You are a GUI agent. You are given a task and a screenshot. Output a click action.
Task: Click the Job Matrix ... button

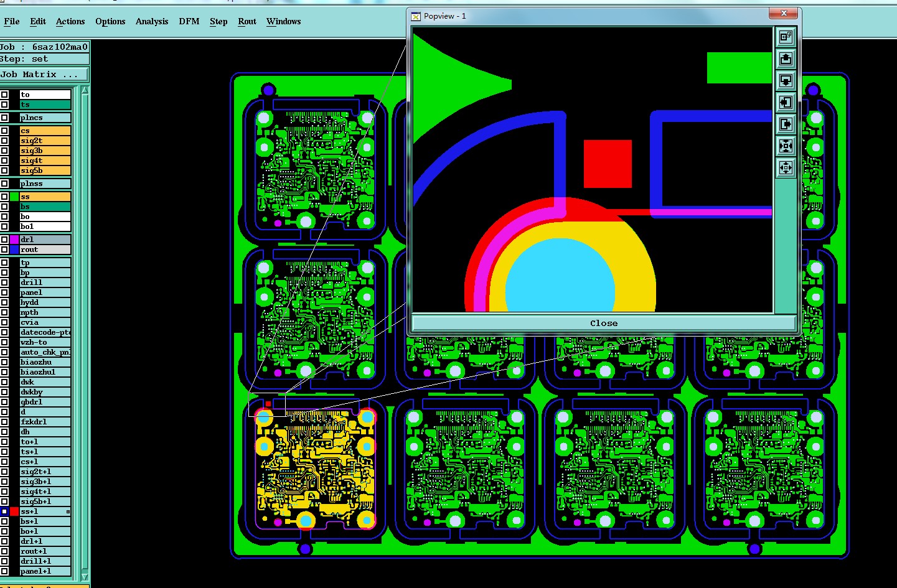[x=44, y=75]
